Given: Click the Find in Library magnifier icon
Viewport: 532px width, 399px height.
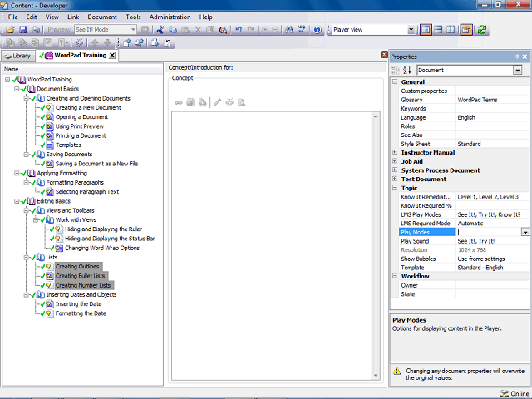Looking at the screenshot, I should click(x=223, y=30).
